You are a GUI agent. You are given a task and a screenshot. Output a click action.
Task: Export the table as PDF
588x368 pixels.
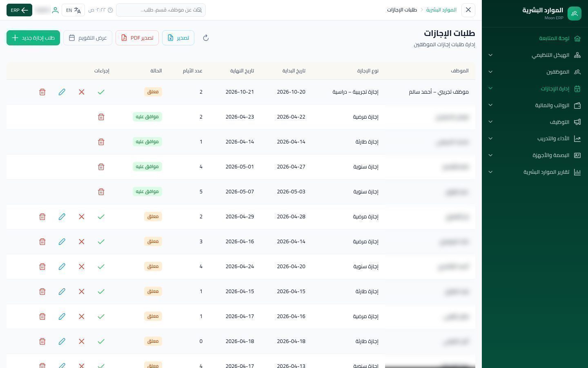137,38
